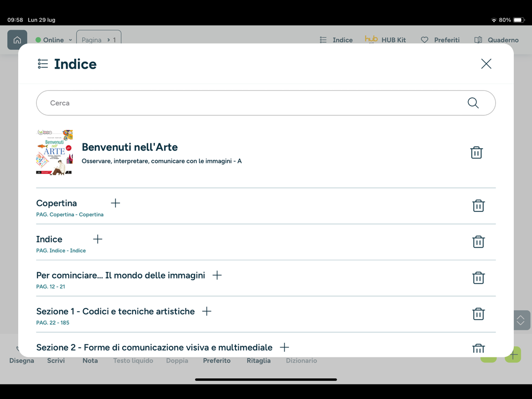Screen dimensions: 532x399
Task: Delete the Benvenuti nell'Arte book
Action: tap(476, 152)
